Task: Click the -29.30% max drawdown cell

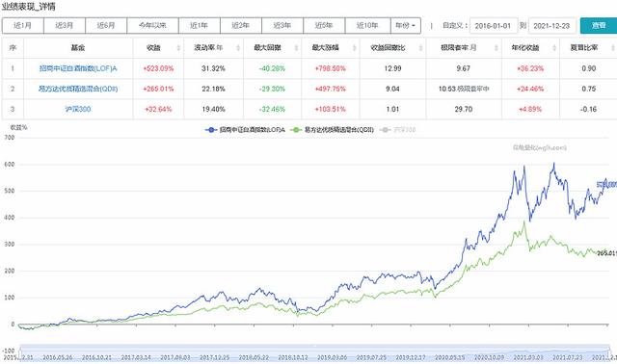Action: (272, 89)
